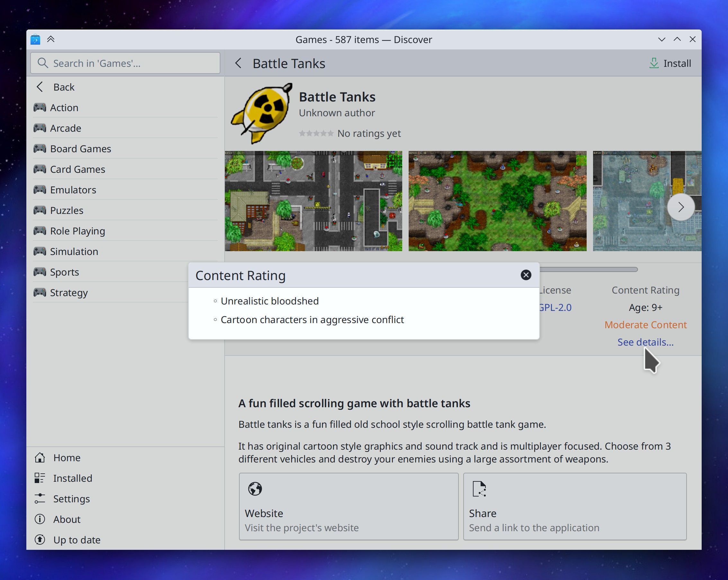The image size is (728, 580).
Task: Click the Discover shopping bag icon
Action: 35,40
